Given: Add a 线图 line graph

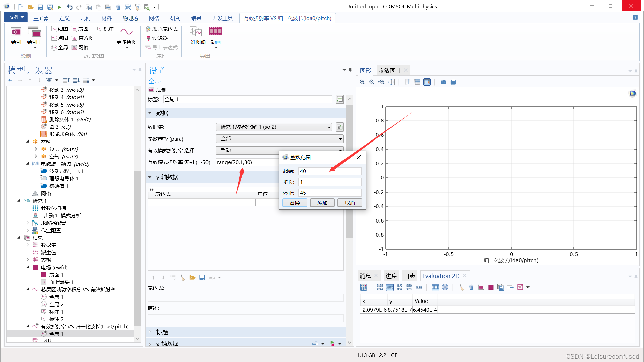Looking at the screenshot, I should (x=59, y=29).
